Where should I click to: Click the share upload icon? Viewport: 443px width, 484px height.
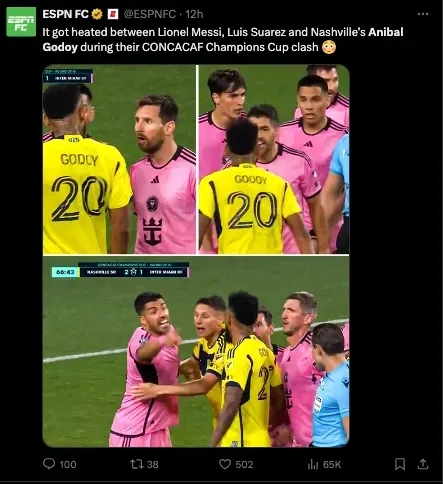point(423,464)
